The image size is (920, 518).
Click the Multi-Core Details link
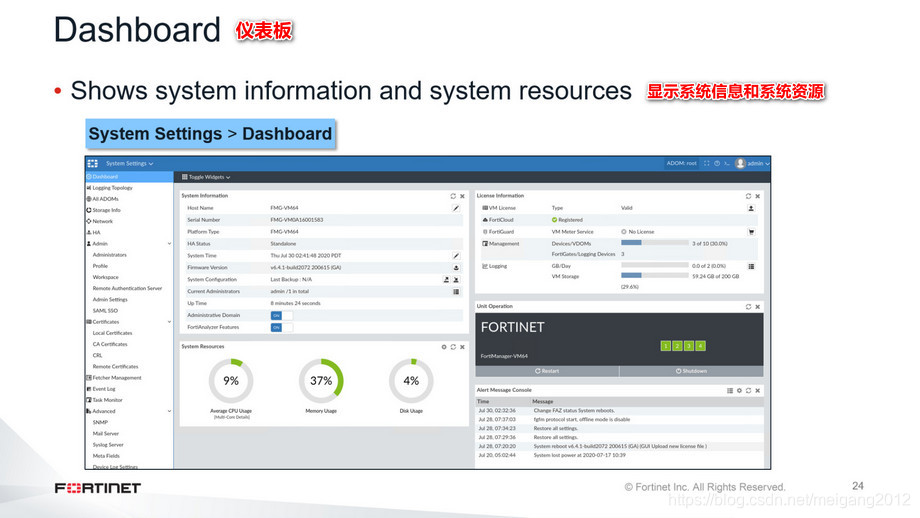click(231, 417)
